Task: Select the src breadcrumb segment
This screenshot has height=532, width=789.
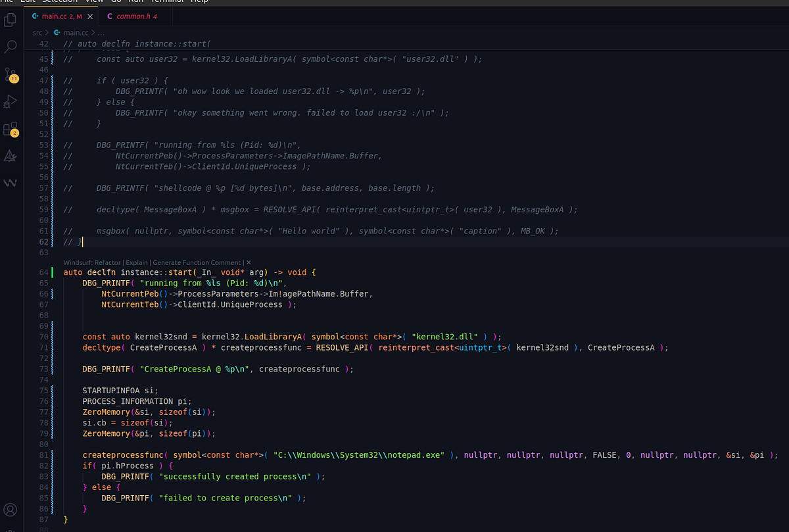Action: tap(37, 32)
